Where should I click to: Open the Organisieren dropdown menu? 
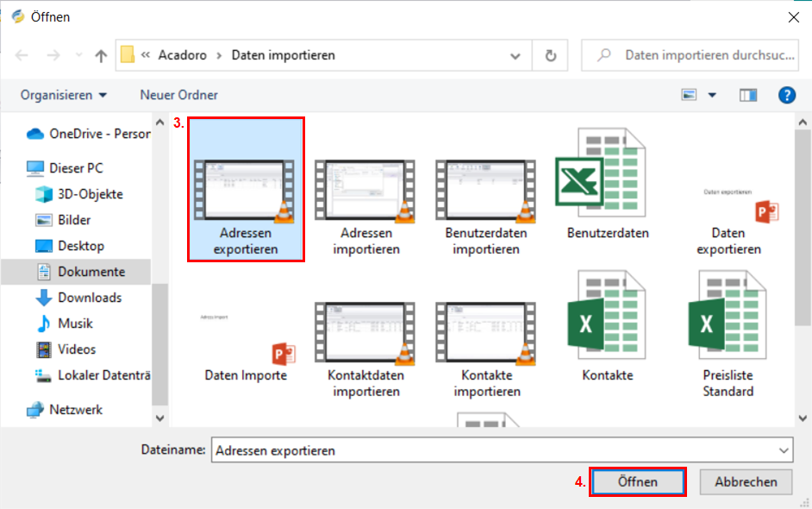64,95
